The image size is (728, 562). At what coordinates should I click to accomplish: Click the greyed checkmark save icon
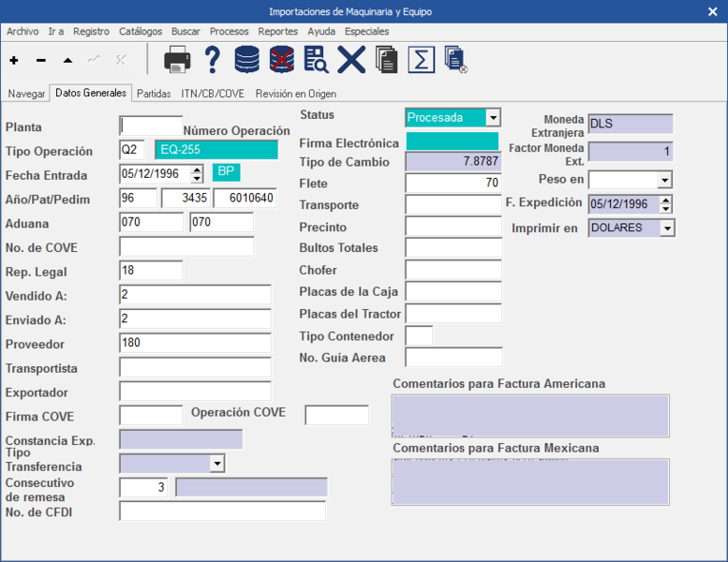(95, 60)
